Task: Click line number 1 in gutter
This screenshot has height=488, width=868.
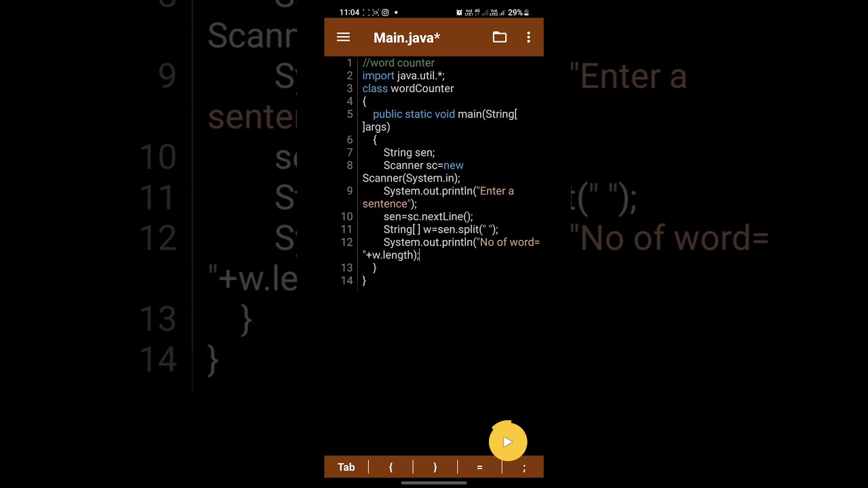Action: [x=350, y=63]
